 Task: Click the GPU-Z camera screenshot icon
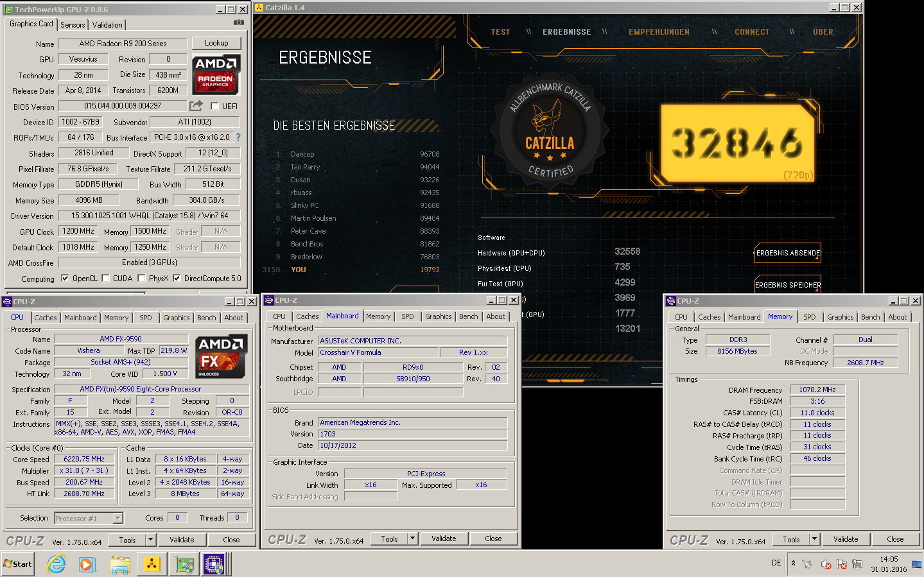pyautogui.click(x=238, y=22)
